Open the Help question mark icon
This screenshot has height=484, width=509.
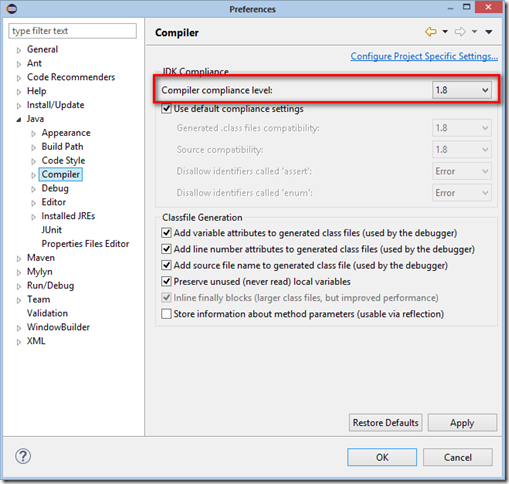[x=23, y=456]
